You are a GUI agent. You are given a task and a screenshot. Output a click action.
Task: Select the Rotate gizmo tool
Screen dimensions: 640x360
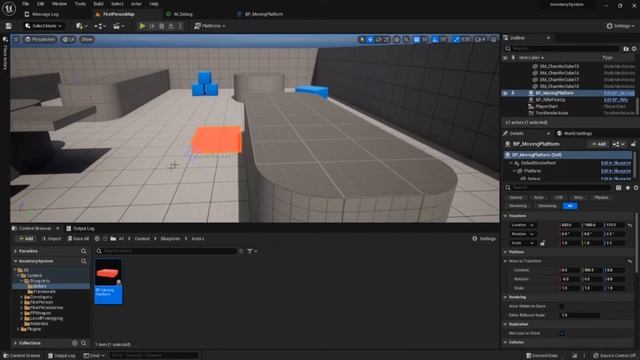pos(379,40)
